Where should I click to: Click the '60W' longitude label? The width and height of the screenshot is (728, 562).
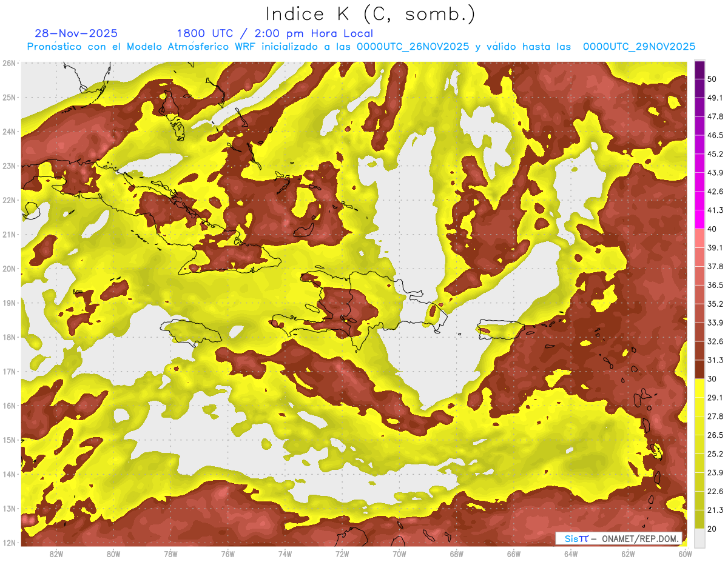pyautogui.click(x=686, y=554)
